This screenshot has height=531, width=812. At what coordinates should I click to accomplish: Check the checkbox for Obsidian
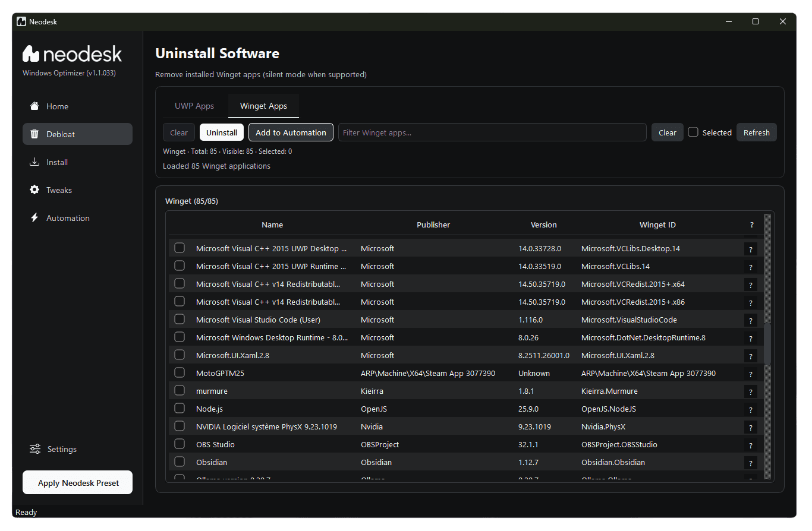point(180,462)
